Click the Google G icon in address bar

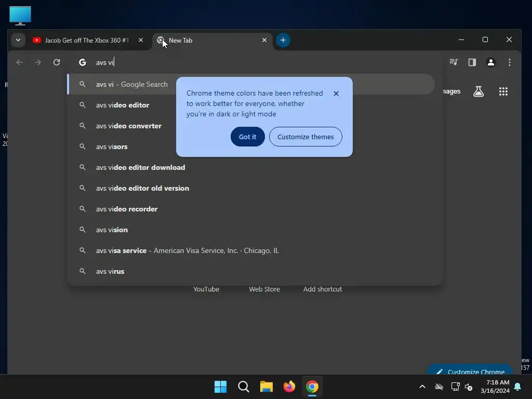tap(83, 62)
